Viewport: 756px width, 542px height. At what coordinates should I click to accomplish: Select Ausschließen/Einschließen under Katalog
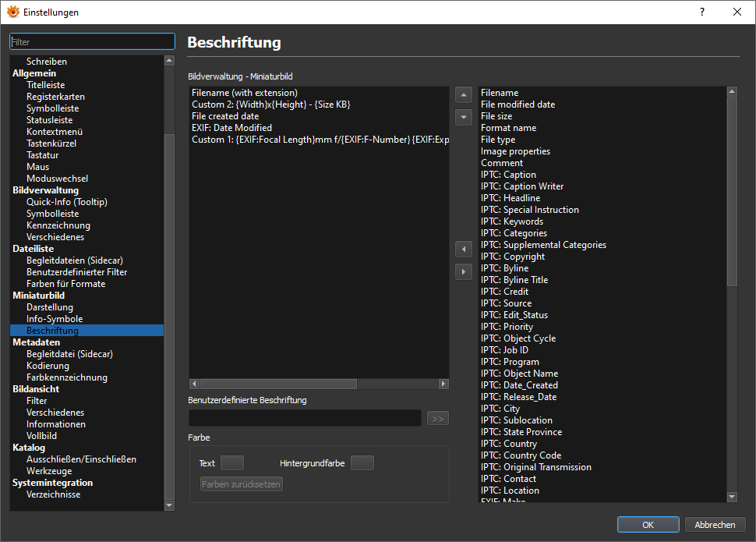[81, 459]
